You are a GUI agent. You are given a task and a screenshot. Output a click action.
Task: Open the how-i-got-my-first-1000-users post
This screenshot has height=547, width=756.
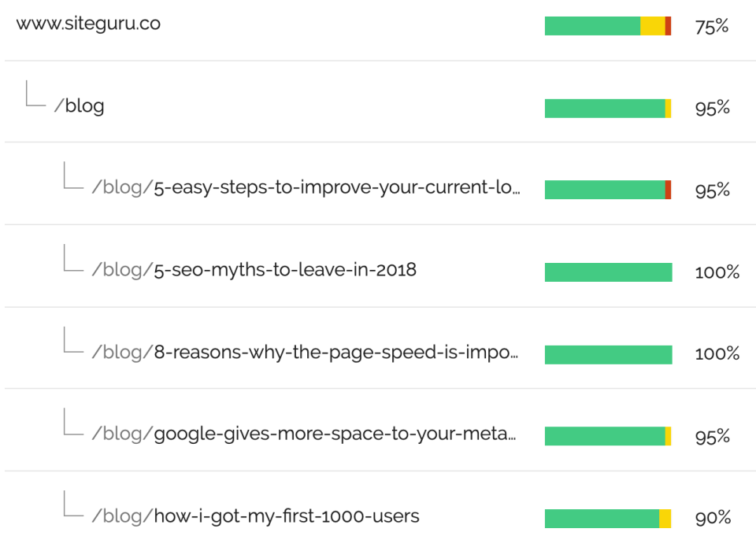[256, 516]
